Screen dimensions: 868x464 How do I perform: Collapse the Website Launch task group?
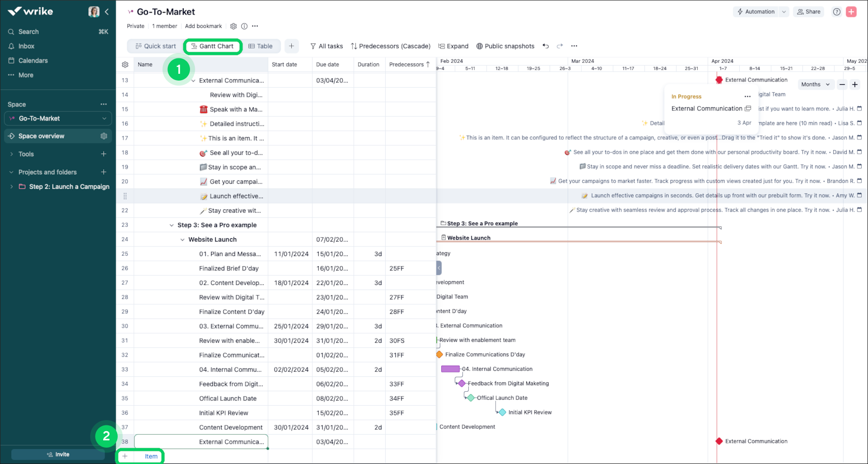[x=182, y=239]
